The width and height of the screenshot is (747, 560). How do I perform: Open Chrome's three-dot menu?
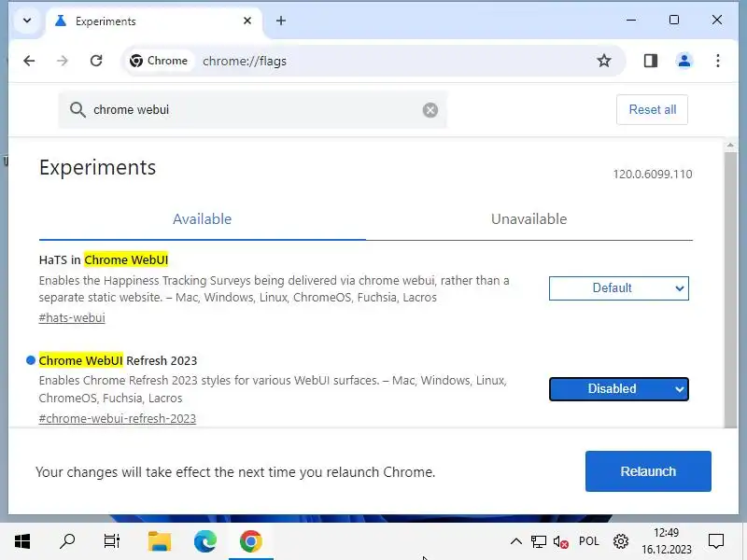click(x=717, y=61)
